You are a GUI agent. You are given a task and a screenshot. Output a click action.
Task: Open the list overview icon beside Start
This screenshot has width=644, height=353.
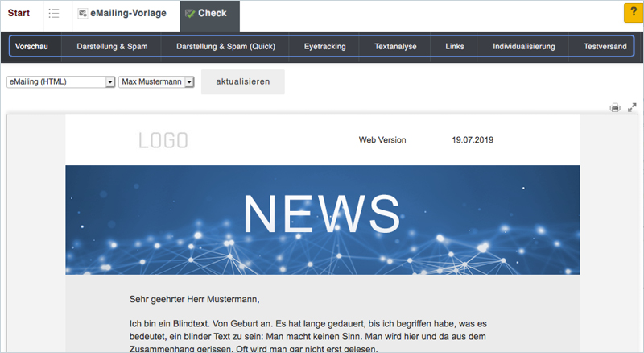(54, 13)
